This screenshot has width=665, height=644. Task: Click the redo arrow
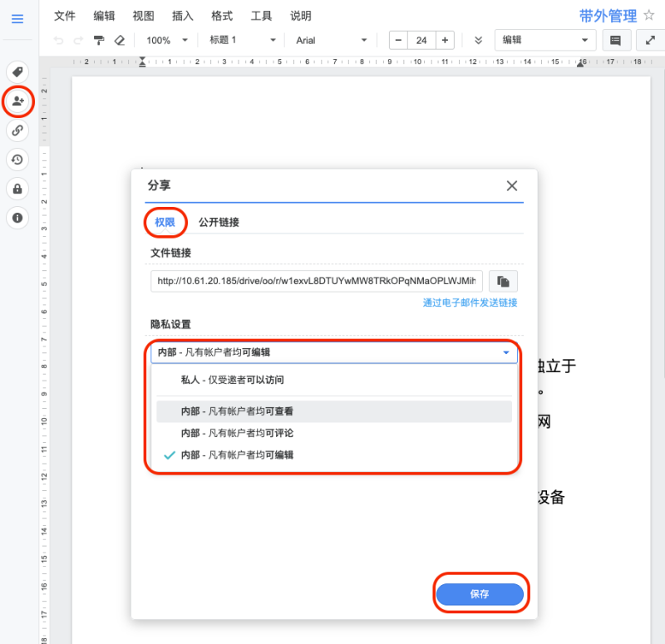tap(78, 40)
